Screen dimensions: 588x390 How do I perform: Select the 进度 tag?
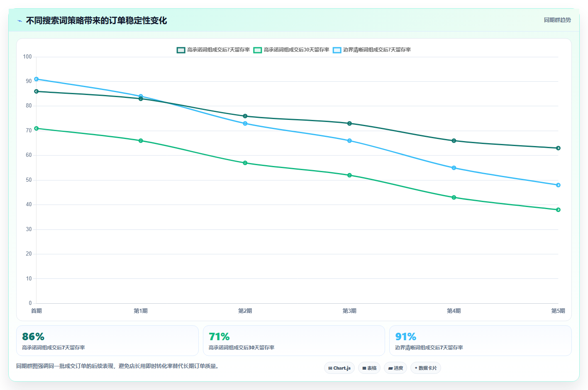click(x=395, y=368)
